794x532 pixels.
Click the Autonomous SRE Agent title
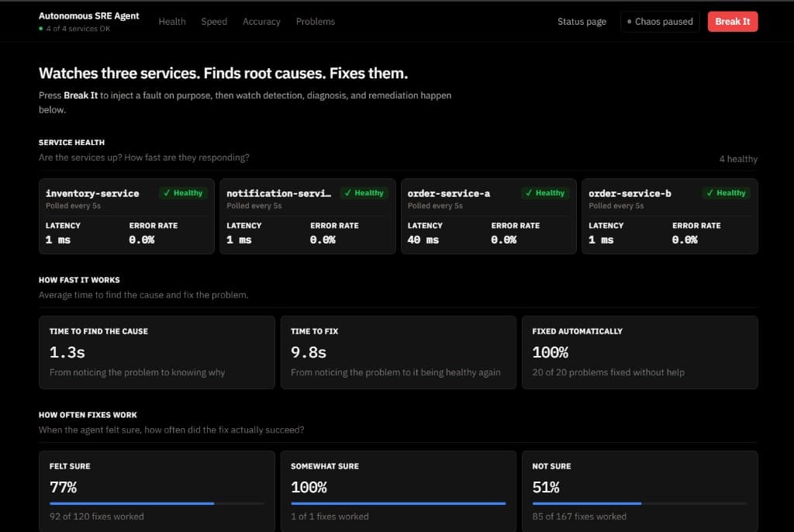click(88, 16)
